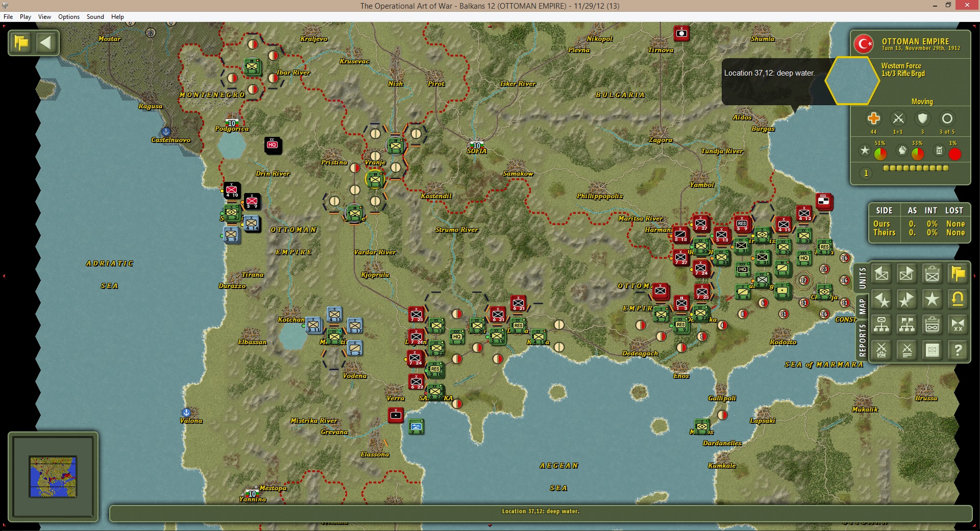This screenshot has width=980, height=531.
Task: Click the blue hexagon terrain preview
Action: (851, 81)
